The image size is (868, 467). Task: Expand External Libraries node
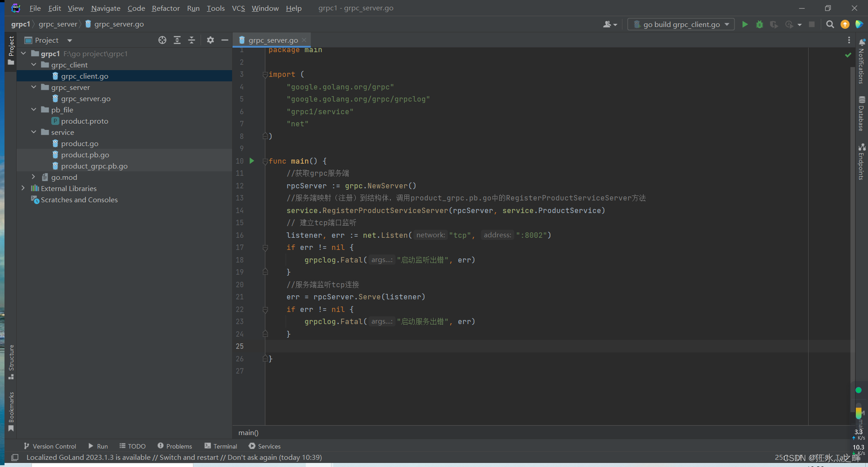tap(23, 188)
